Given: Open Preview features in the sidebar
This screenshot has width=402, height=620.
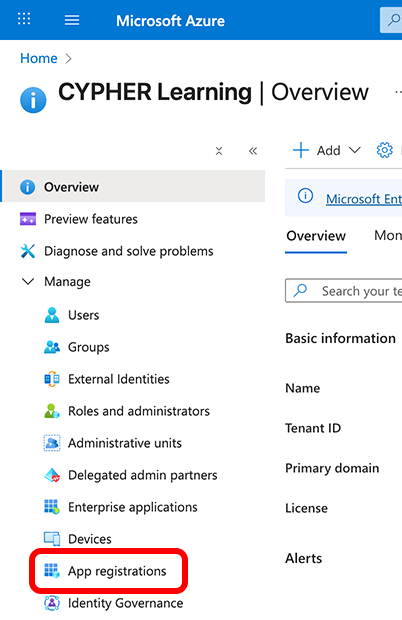Looking at the screenshot, I should tap(91, 219).
